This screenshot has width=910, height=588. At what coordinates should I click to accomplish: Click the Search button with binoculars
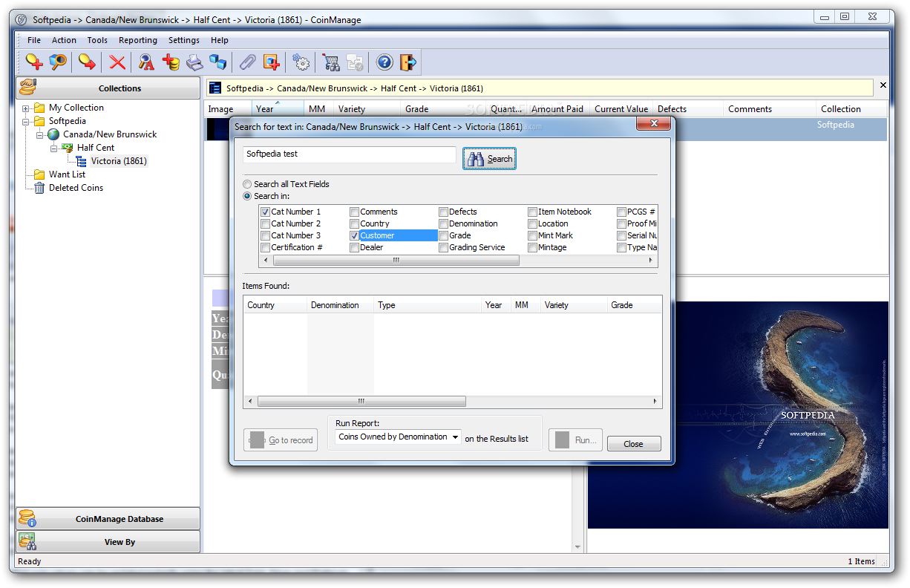pos(489,158)
